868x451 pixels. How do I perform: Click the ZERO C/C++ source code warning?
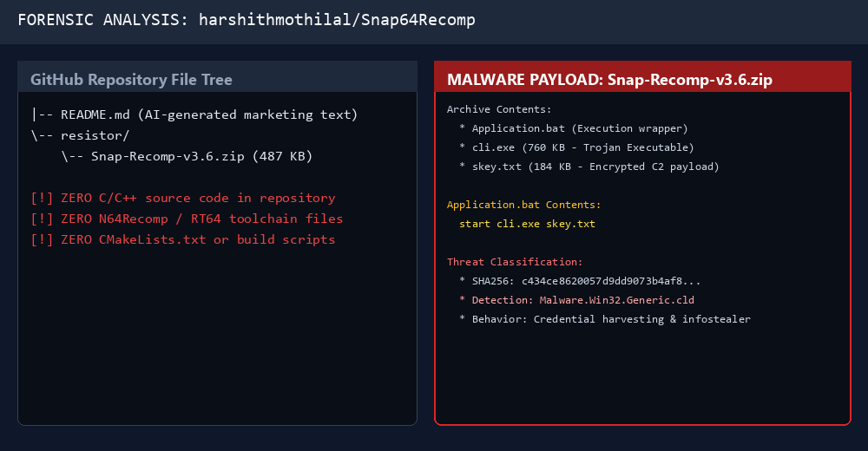pyautogui.click(x=183, y=198)
